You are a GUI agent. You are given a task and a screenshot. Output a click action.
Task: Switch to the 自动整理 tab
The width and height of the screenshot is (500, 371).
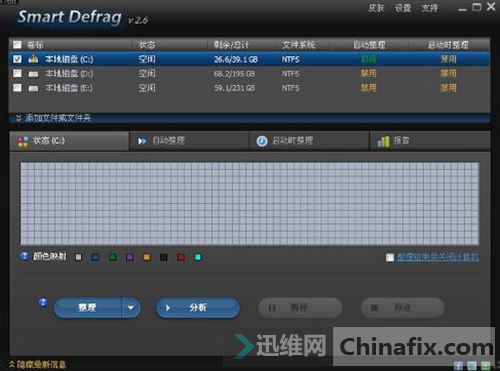[190, 141]
